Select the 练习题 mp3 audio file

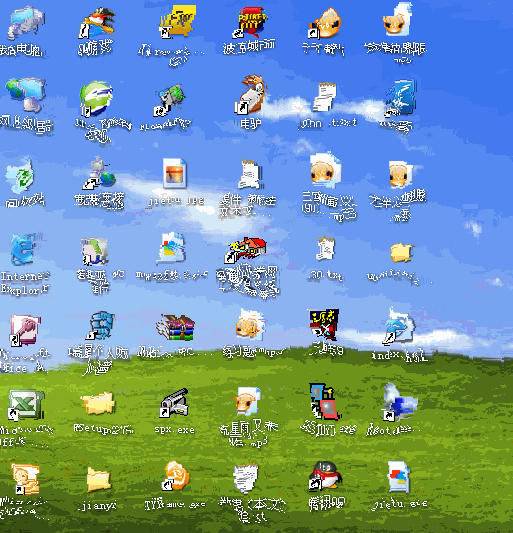tap(250, 326)
